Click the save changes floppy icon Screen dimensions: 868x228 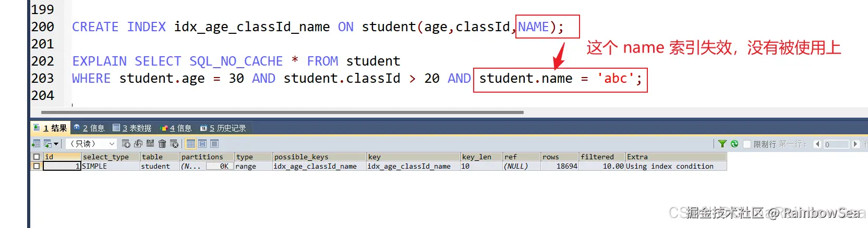(x=150, y=144)
